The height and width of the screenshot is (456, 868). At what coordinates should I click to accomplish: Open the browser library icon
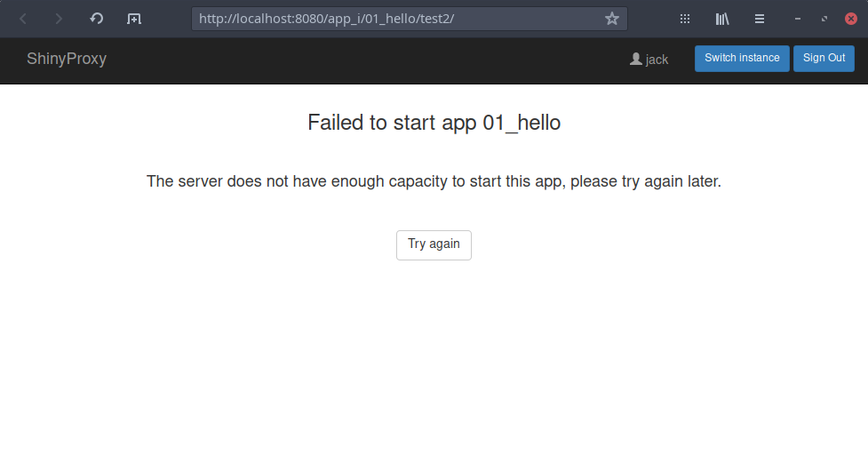722,19
